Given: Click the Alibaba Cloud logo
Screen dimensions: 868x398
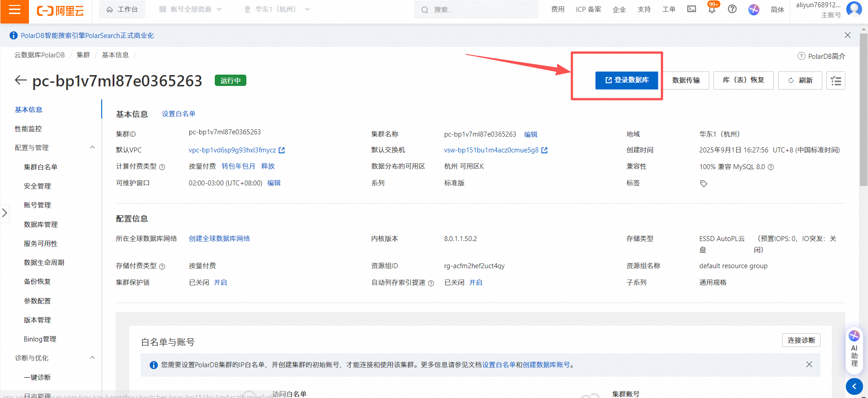Looking at the screenshot, I should tap(60, 10).
